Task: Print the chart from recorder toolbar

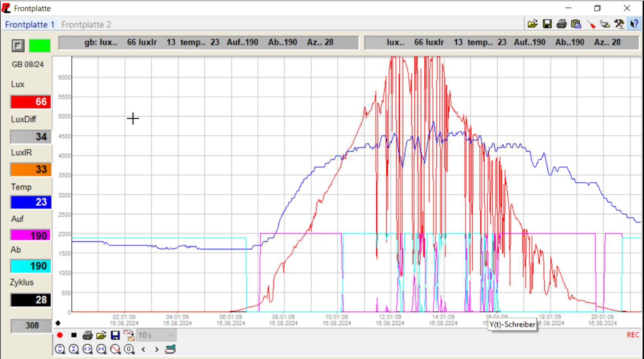Action: point(87,335)
